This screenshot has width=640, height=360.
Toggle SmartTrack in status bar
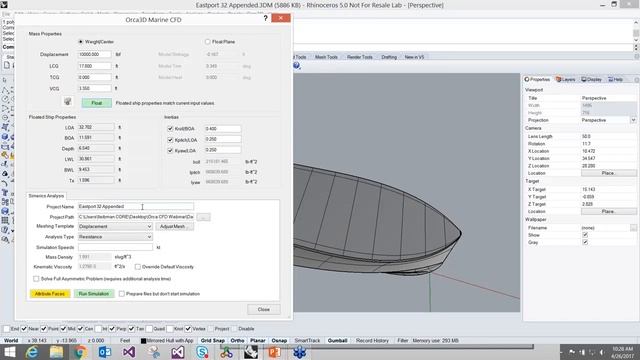307,340
